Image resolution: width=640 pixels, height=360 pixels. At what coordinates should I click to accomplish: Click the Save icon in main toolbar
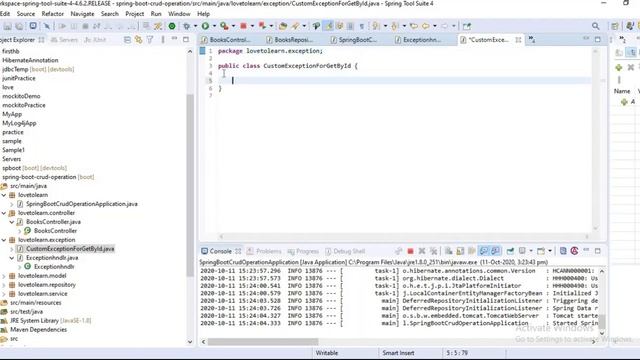click(7, 26)
